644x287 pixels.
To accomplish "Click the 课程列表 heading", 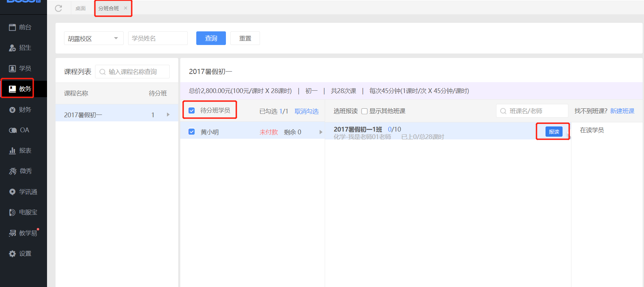I will [78, 72].
